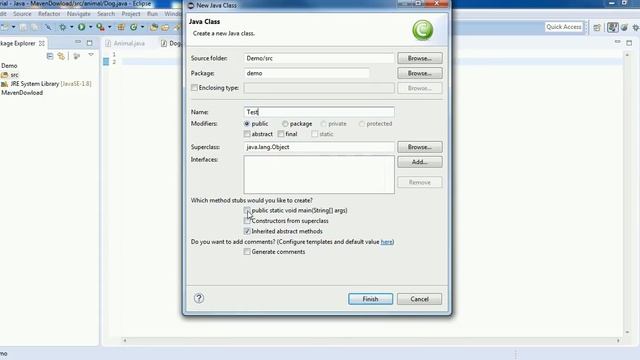Click the Open Task folder toolbar icon
The height and width of the screenshot is (360, 640).
pyautogui.click(x=165, y=27)
